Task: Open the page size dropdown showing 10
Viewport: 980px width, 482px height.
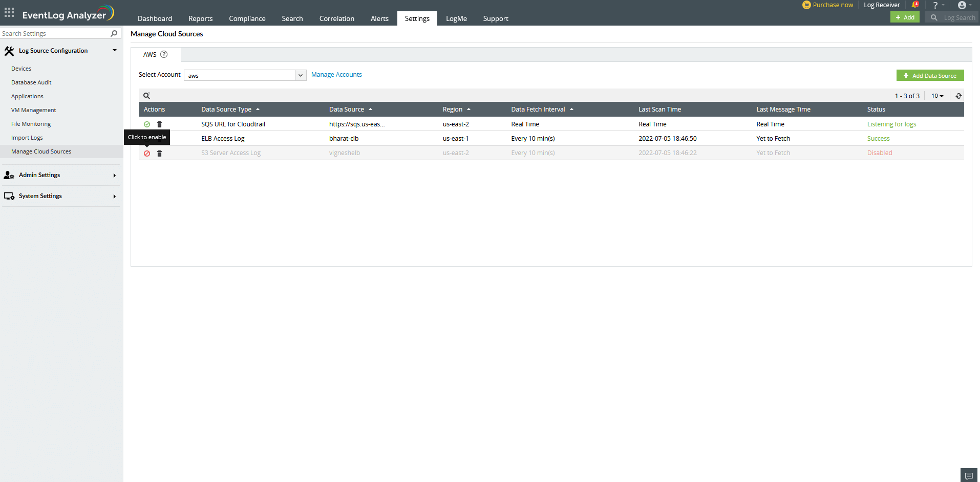Action: point(937,96)
